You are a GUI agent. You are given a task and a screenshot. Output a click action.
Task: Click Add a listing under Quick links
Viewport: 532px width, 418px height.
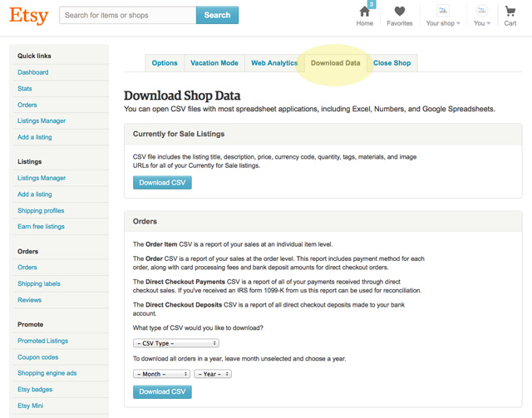click(x=35, y=137)
